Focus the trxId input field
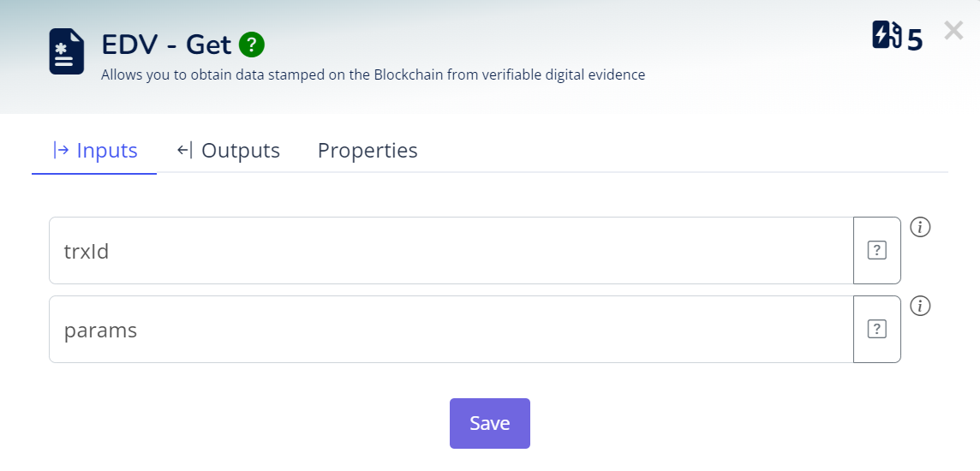The image size is (980, 471). (451, 250)
